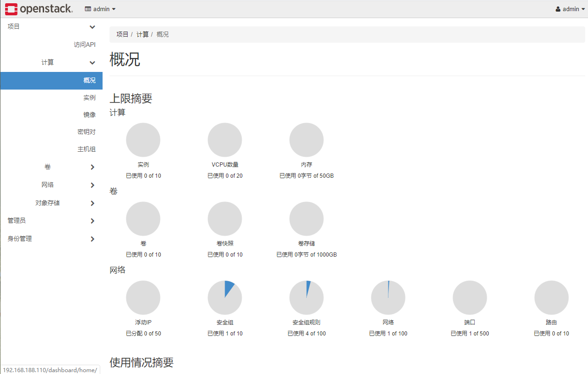Screen dimensions: 588x374
Task: Open the 实例 page
Action: [x=89, y=97]
